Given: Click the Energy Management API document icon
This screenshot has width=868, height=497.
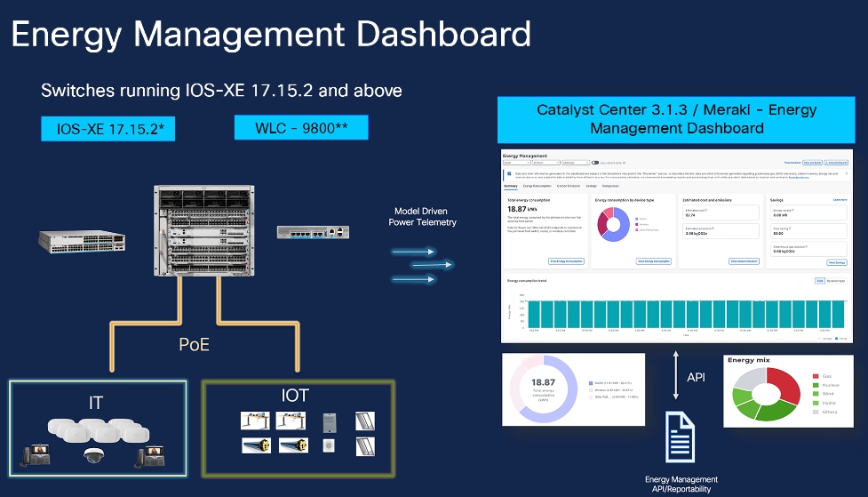Looking at the screenshot, I should pyautogui.click(x=680, y=437).
